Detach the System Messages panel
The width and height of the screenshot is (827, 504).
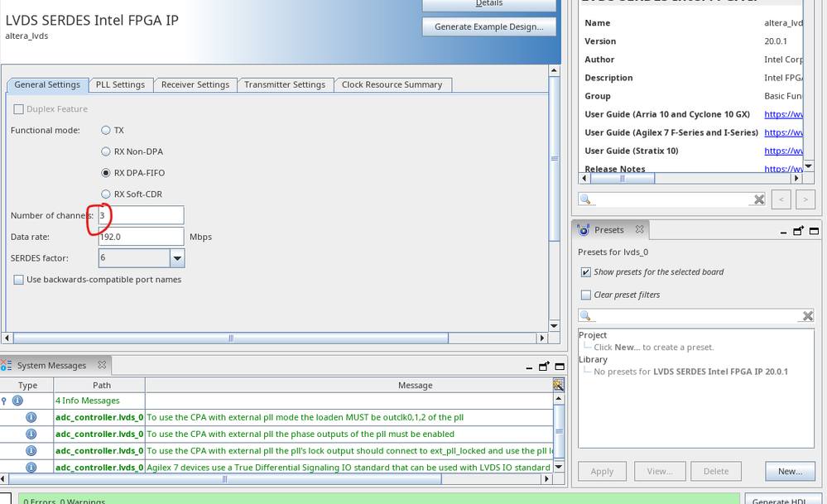point(545,366)
